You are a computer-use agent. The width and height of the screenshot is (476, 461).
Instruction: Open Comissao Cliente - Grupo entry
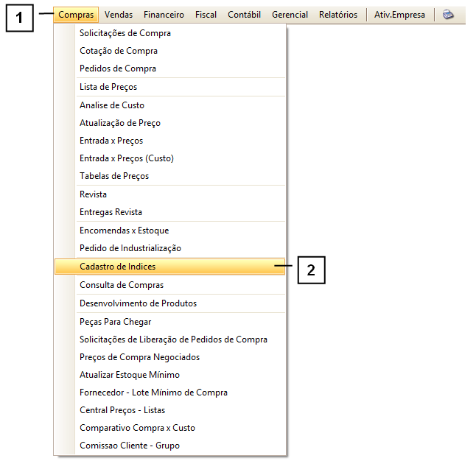(x=130, y=446)
